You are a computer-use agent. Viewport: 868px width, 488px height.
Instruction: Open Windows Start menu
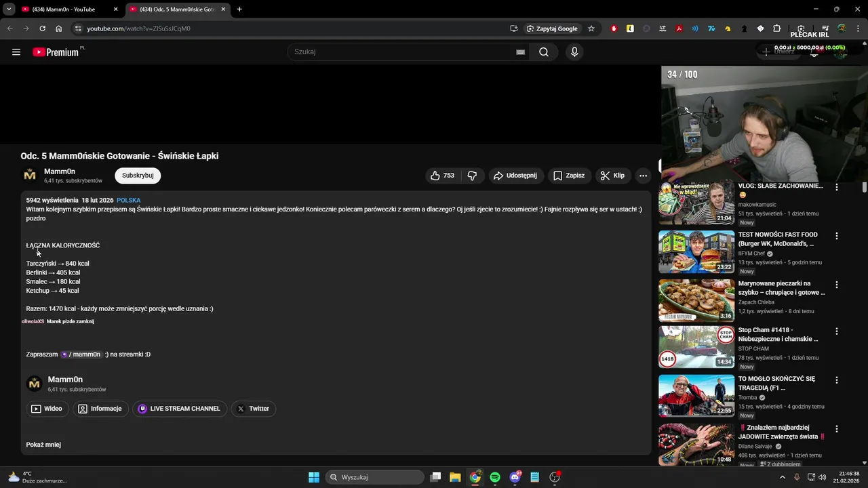(314, 477)
